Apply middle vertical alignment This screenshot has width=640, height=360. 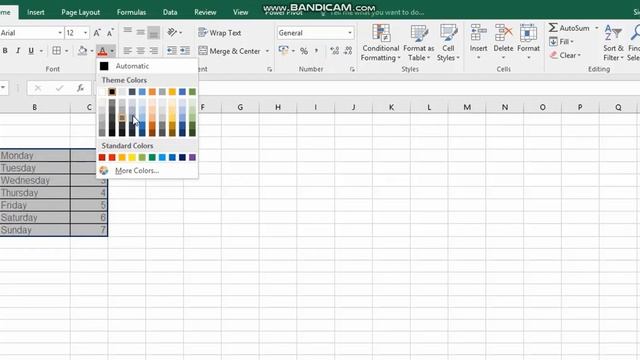pos(141,32)
